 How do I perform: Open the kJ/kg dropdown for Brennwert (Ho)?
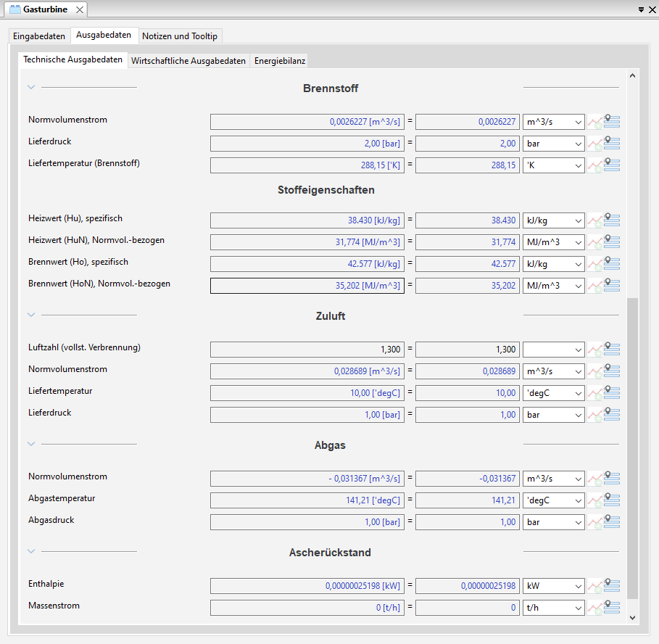click(553, 265)
